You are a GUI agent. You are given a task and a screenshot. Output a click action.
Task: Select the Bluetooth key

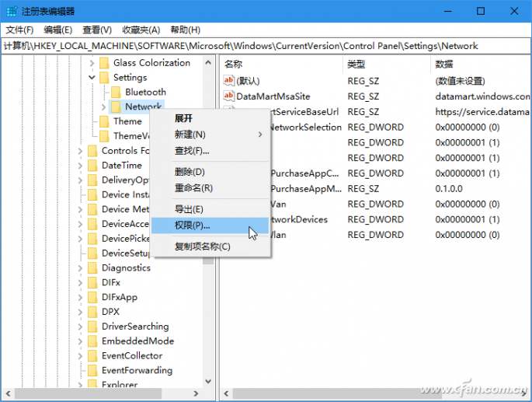tap(145, 92)
